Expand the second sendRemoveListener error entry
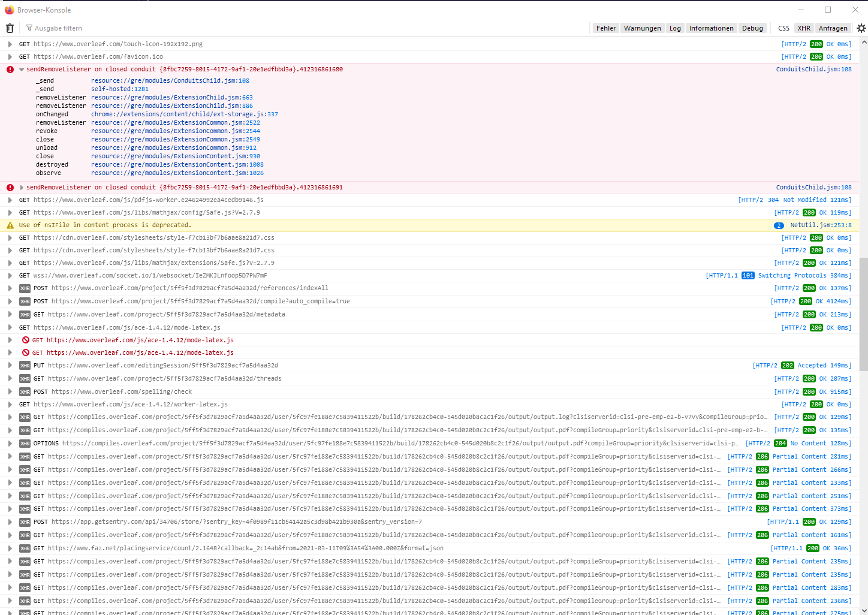Viewport: 868px width, 615px height. (x=21, y=186)
